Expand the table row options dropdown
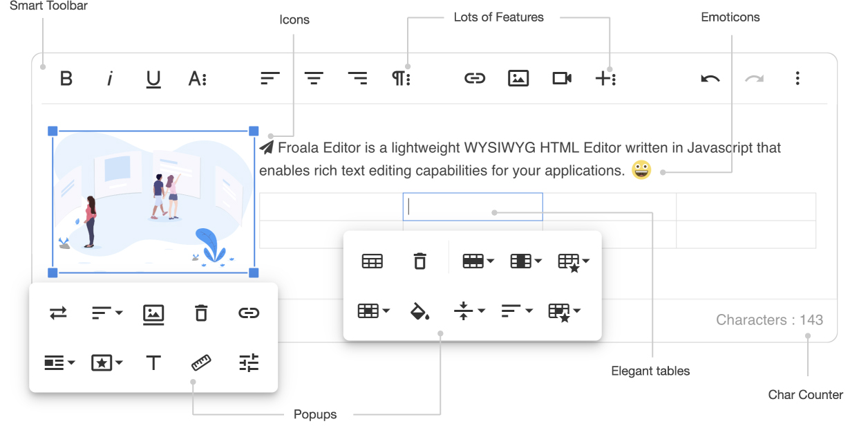 pos(478,261)
